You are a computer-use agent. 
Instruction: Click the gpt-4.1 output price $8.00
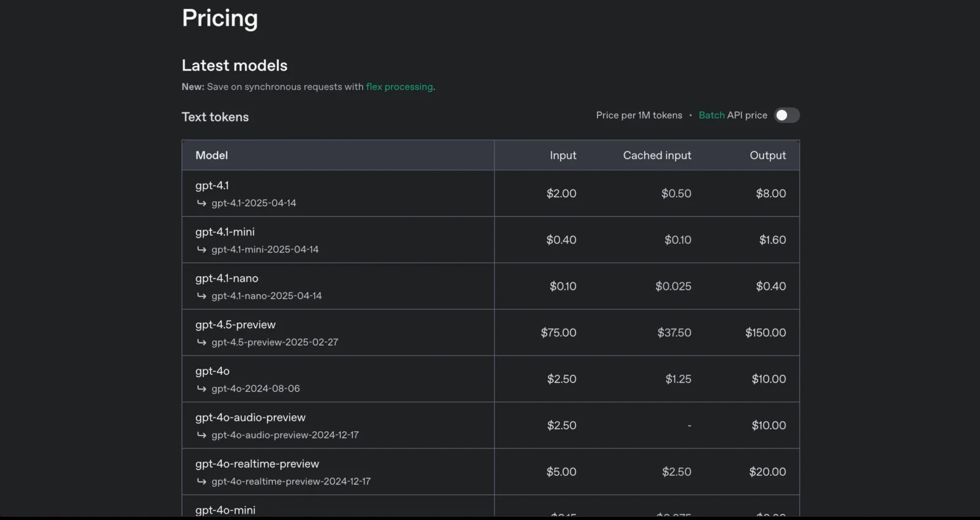(771, 194)
